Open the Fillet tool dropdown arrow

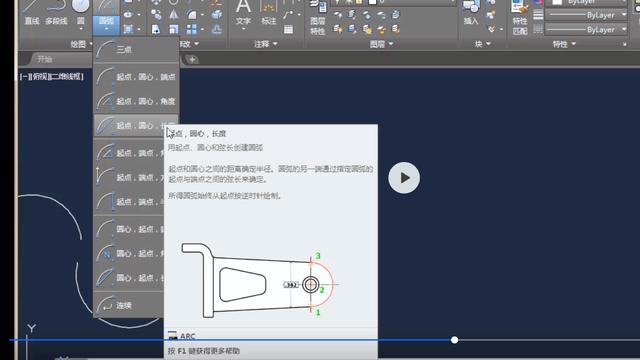tap(202, 15)
